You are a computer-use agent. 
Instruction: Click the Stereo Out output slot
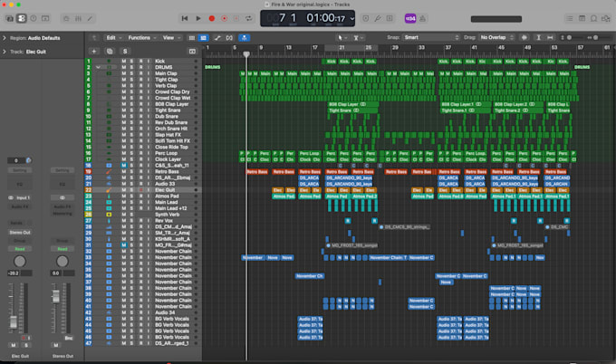[x=20, y=233]
